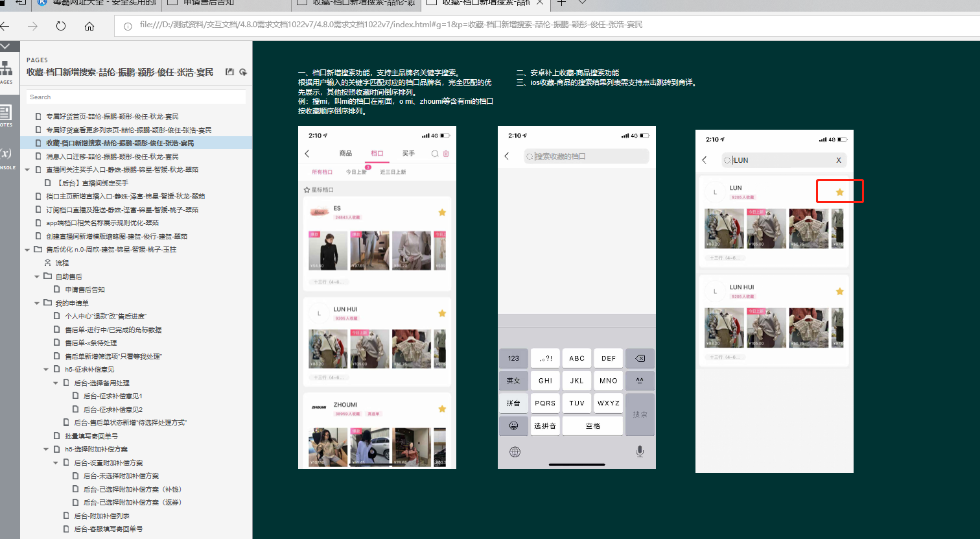Image resolution: width=980 pixels, height=539 pixels.
Task: Tap the microphone key on the keyboard
Action: coord(640,451)
